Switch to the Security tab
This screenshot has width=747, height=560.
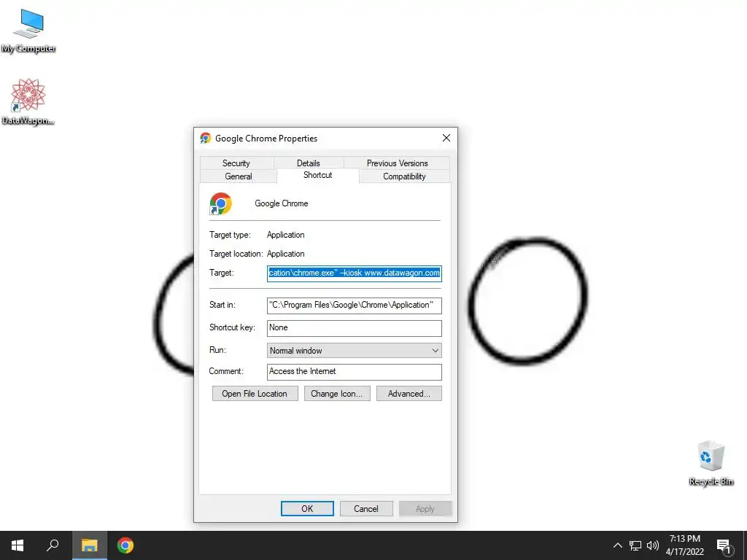[x=236, y=163]
